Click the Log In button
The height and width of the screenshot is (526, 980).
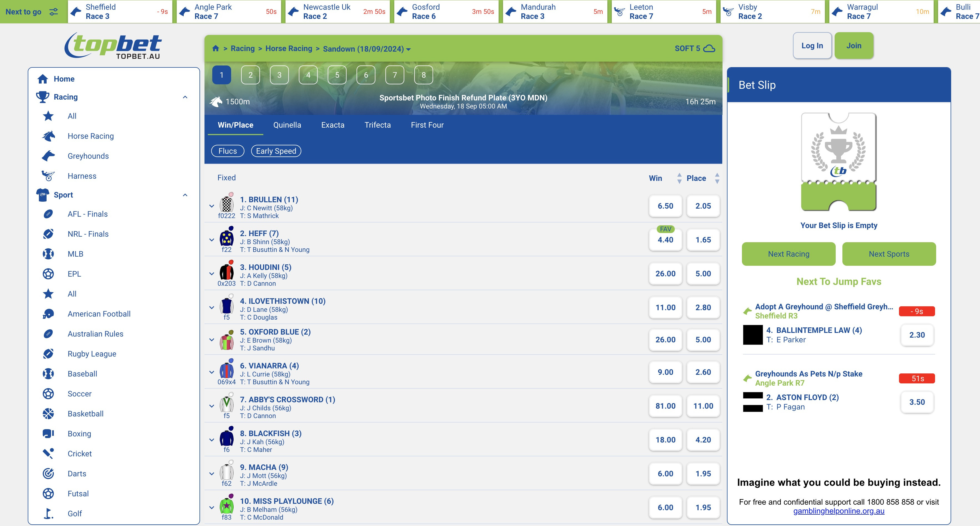pos(812,46)
